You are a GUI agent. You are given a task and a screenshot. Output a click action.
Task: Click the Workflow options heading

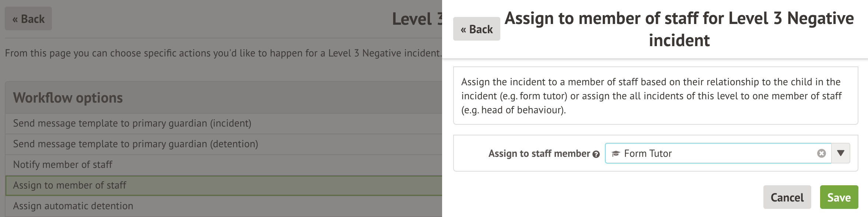pos(68,98)
